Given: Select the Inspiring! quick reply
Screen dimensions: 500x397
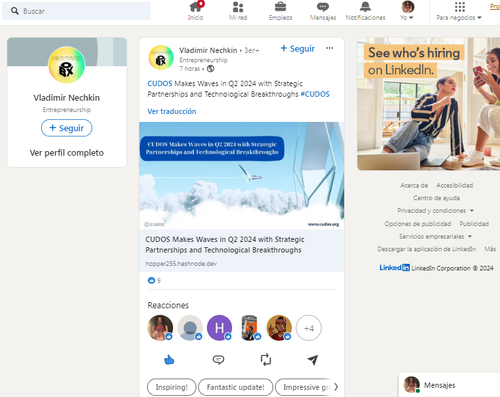Looking at the screenshot, I should 172,387.
